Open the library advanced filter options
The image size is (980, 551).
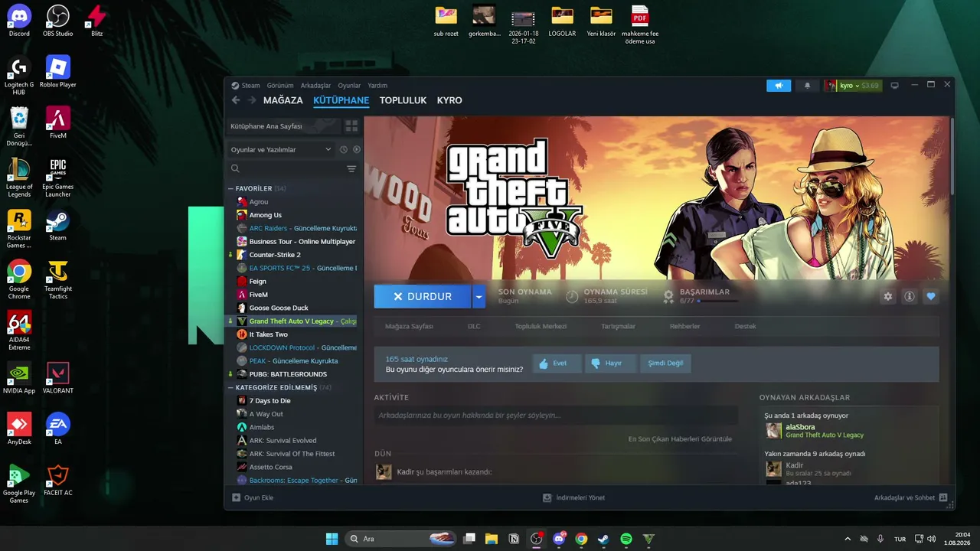pos(351,168)
